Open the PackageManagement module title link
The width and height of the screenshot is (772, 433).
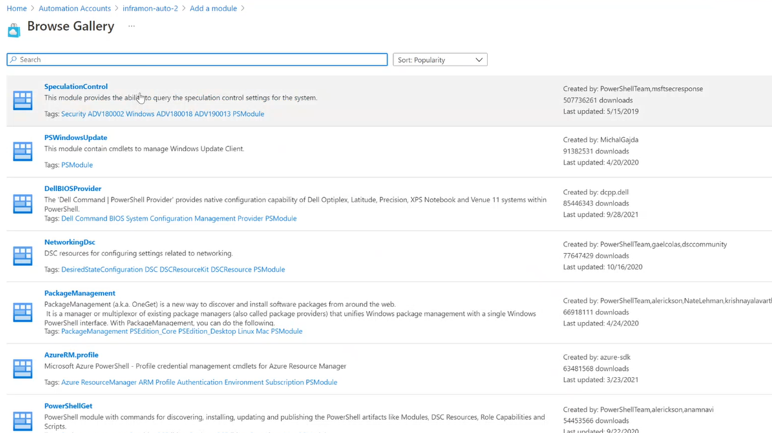click(80, 293)
